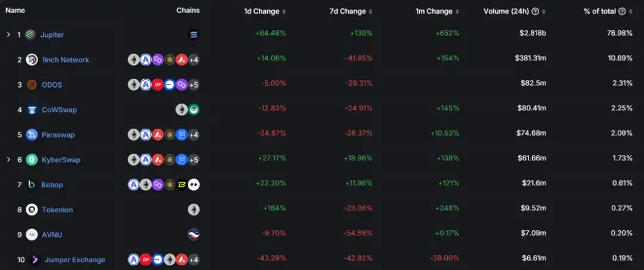Click the Paraswap logo icon
The height and width of the screenshot is (270, 644).
click(32, 135)
